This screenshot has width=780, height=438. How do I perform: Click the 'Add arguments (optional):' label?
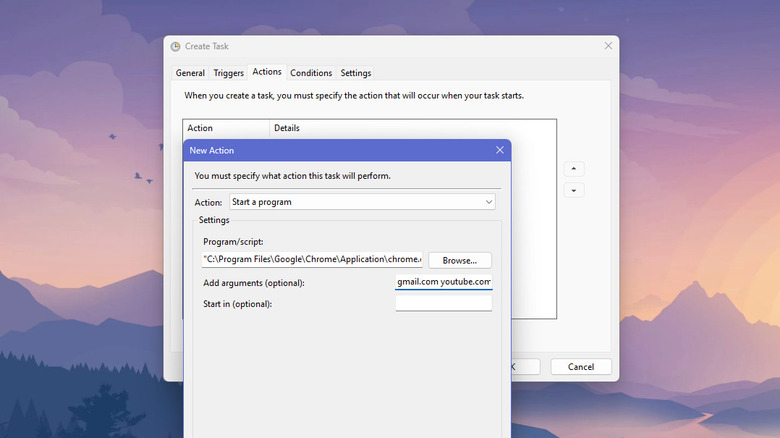254,283
